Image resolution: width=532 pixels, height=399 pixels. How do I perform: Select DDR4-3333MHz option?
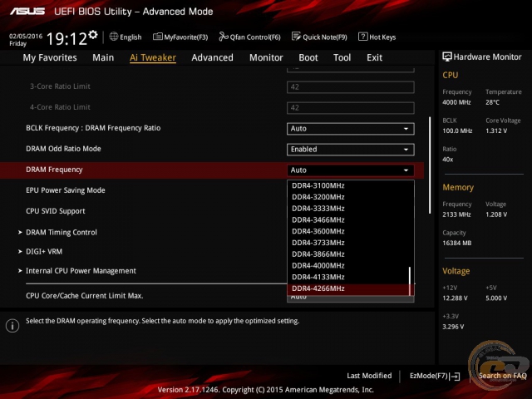(x=351, y=209)
